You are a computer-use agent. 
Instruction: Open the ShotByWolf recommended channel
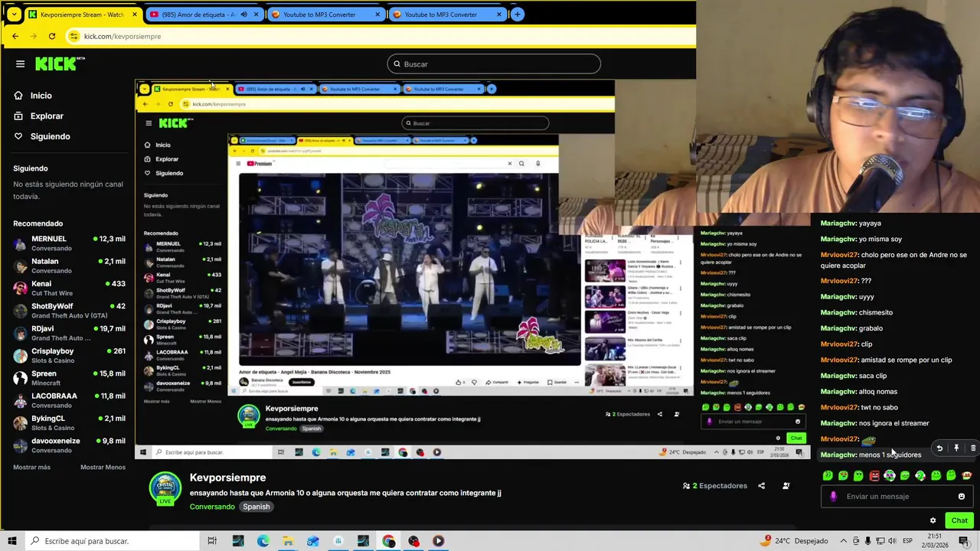[x=69, y=311]
